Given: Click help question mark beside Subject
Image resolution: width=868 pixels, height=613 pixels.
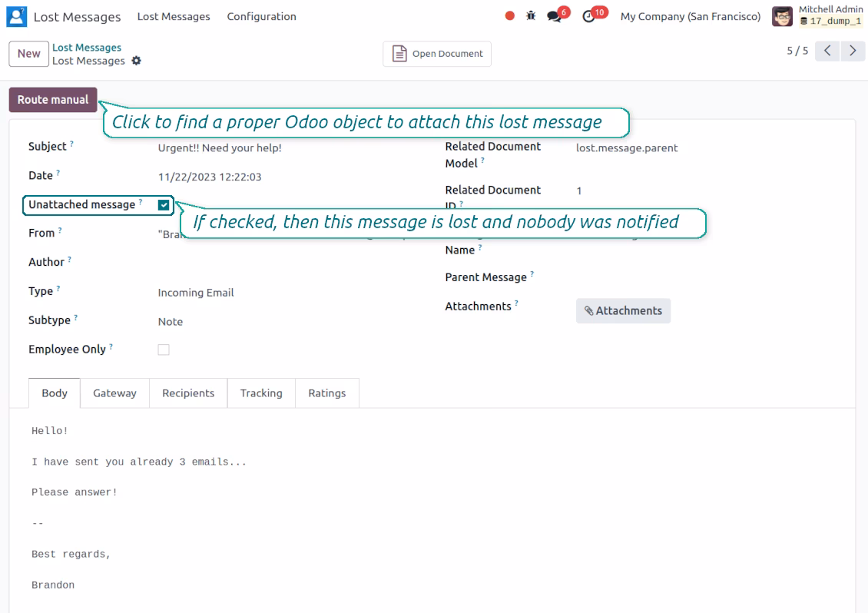Looking at the screenshot, I should [71, 144].
